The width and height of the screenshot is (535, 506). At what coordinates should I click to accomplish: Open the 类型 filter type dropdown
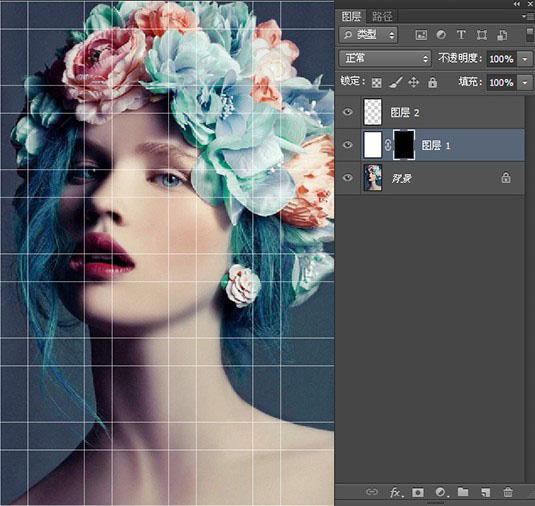click(x=368, y=35)
